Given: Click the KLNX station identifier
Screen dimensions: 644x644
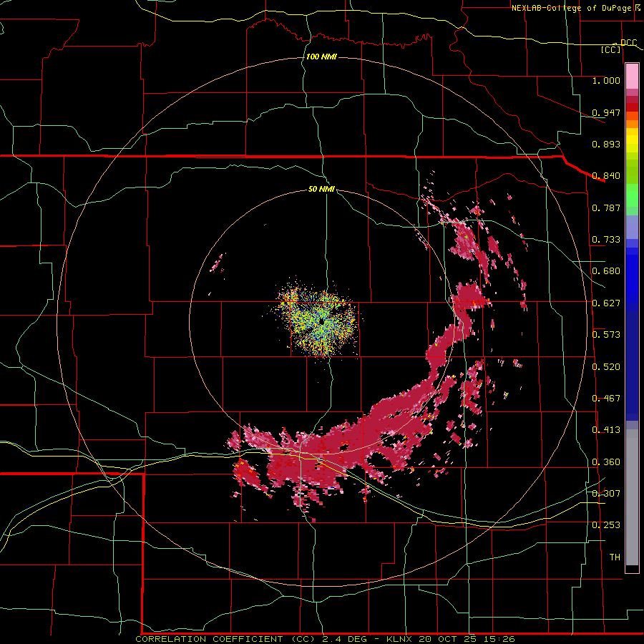Looking at the screenshot, I should (399, 639).
